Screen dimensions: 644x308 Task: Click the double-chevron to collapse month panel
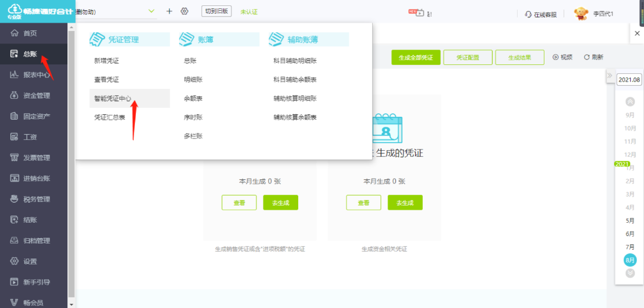coord(609,76)
